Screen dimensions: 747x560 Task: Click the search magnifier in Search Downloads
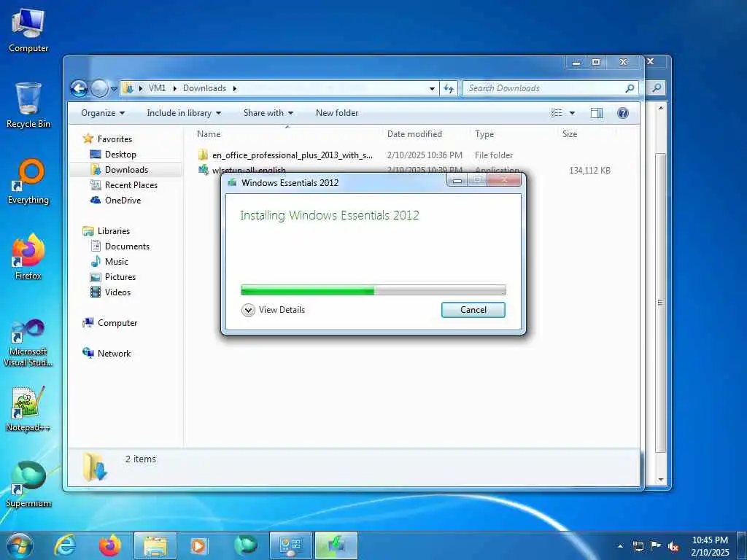coord(630,88)
